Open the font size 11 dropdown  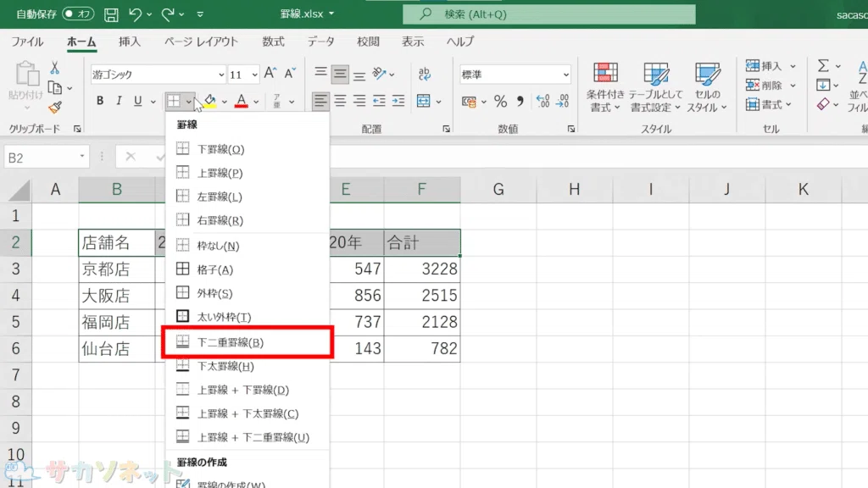(254, 75)
